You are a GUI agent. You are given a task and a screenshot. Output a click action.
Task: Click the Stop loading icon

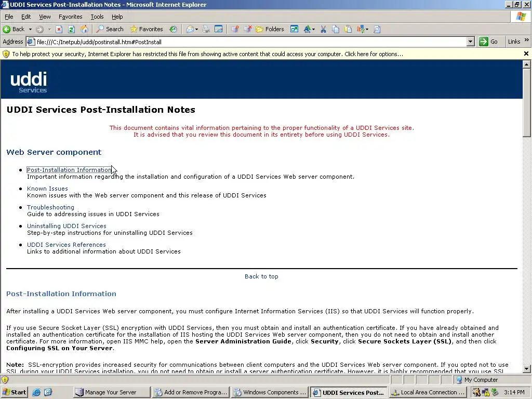coord(59,29)
